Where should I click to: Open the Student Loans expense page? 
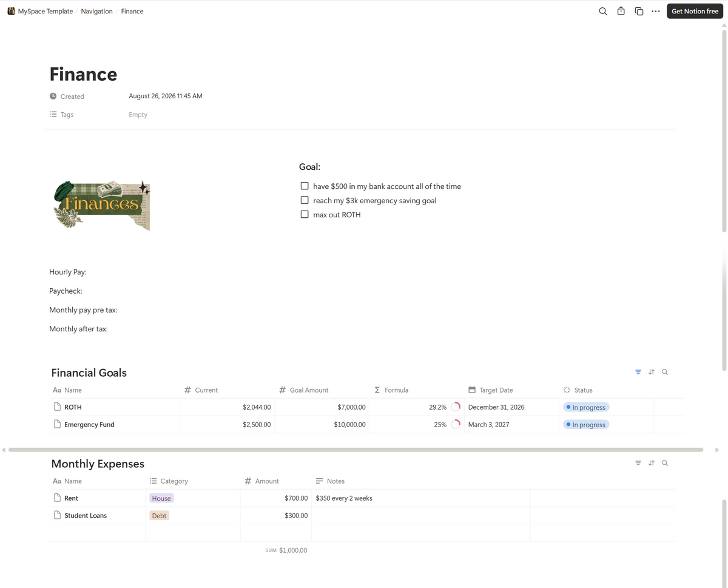point(86,516)
